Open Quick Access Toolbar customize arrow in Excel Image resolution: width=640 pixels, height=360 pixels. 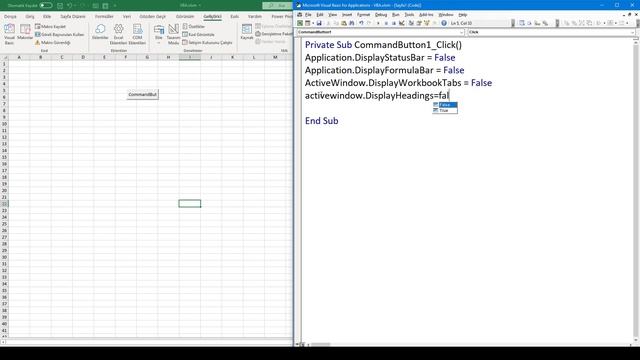click(115, 5)
